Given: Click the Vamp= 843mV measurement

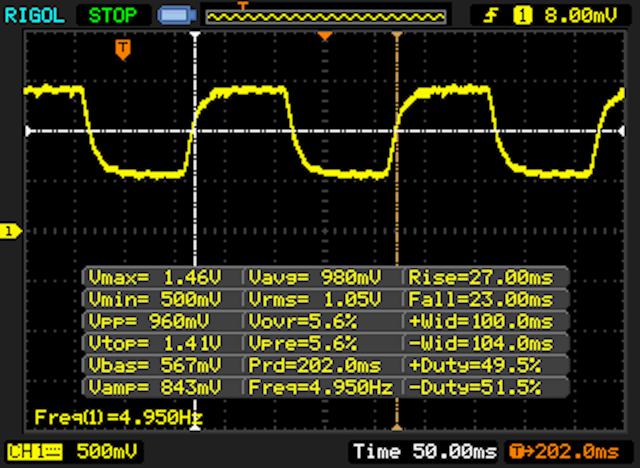Looking at the screenshot, I should tap(155, 387).
